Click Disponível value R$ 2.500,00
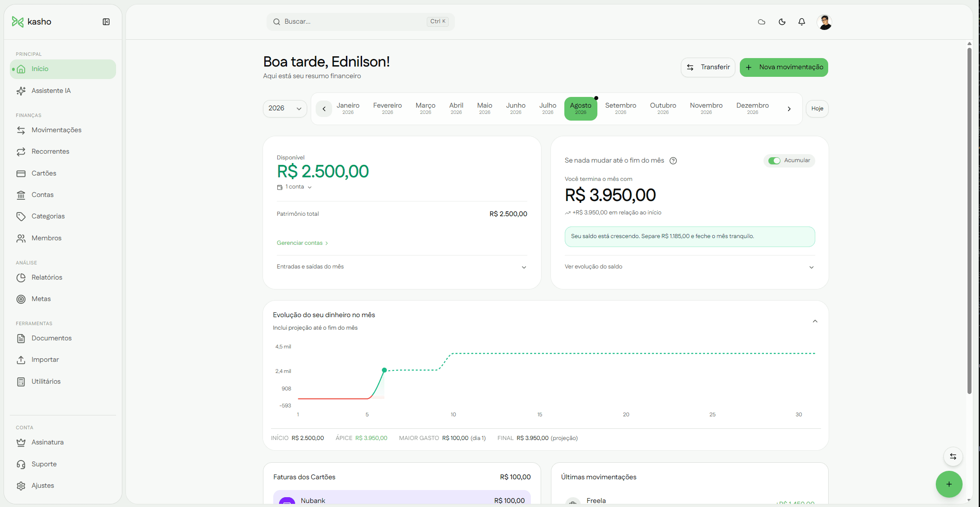Screen dimensions: 980x507 pyautogui.click(x=323, y=172)
